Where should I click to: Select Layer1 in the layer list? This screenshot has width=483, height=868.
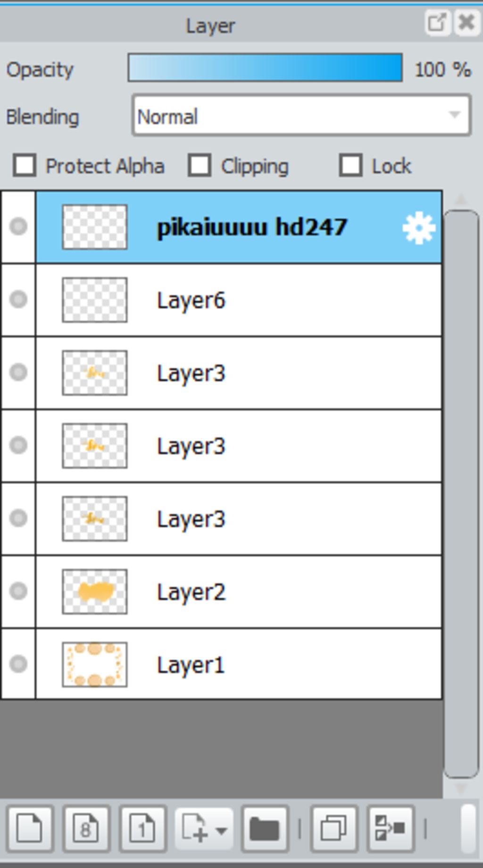[239, 664]
